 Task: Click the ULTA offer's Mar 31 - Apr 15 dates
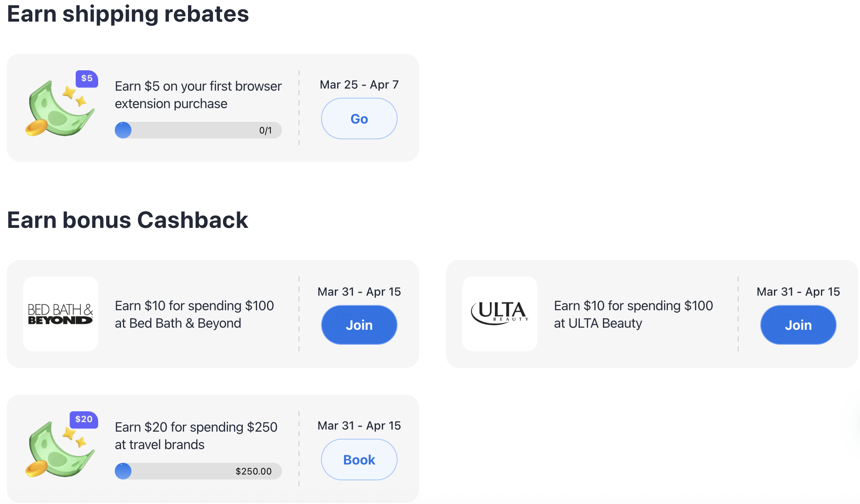tap(798, 292)
